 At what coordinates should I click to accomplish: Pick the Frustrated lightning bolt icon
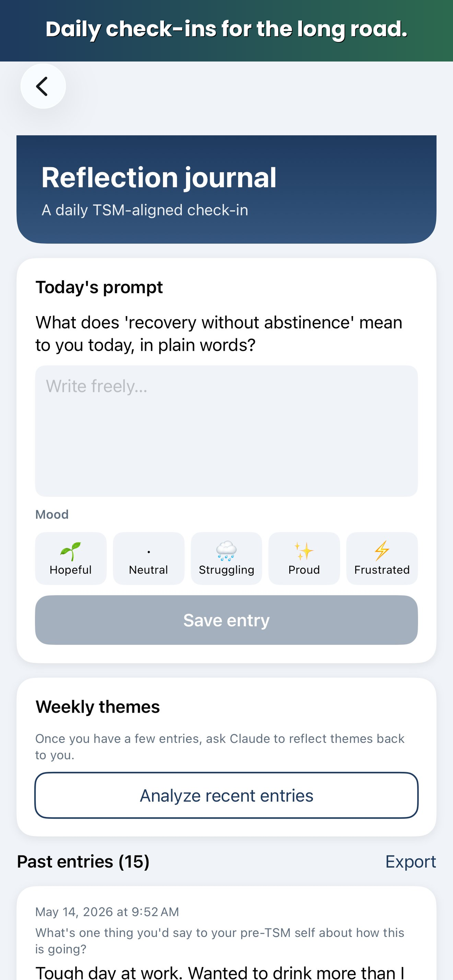[382, 551]
